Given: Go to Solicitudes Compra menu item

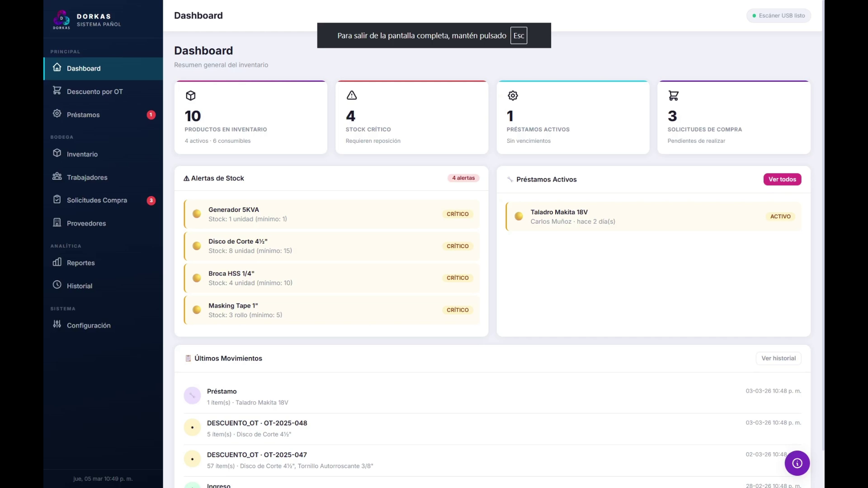Looking at the screenshot, I should tap(97, 200).
